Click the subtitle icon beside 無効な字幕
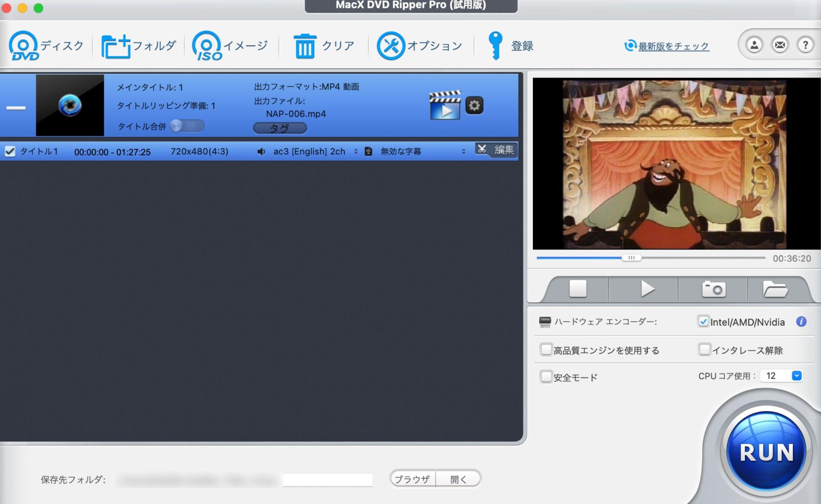Screen dimensions: 821x504 [368, 152]
